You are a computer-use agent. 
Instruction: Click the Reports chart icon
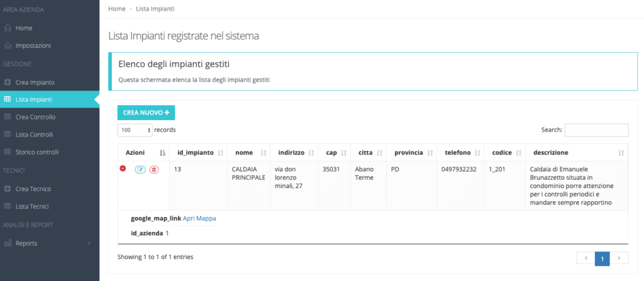click(x=8, y=243)
